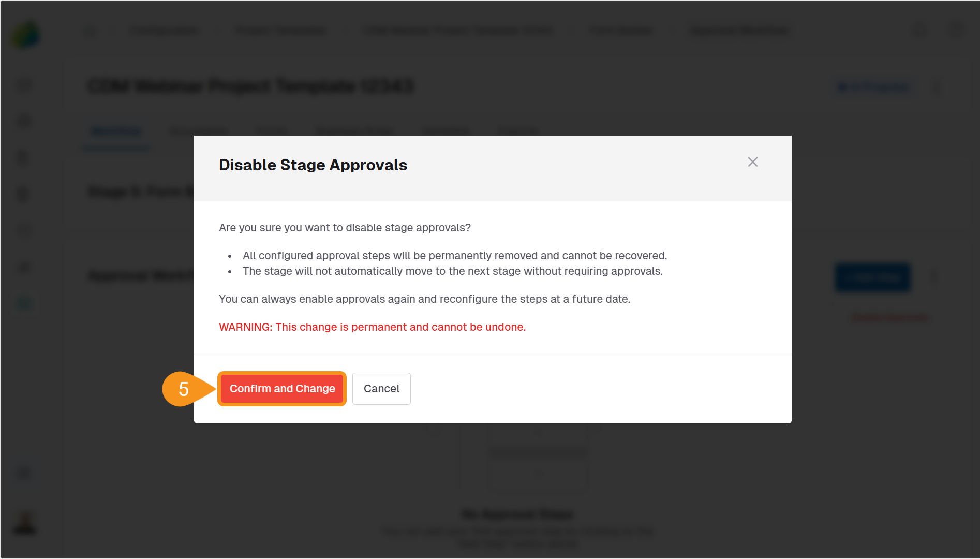Click the blue Add Step button
This screenshot has height=559, width=980.
tap(872, 277)
